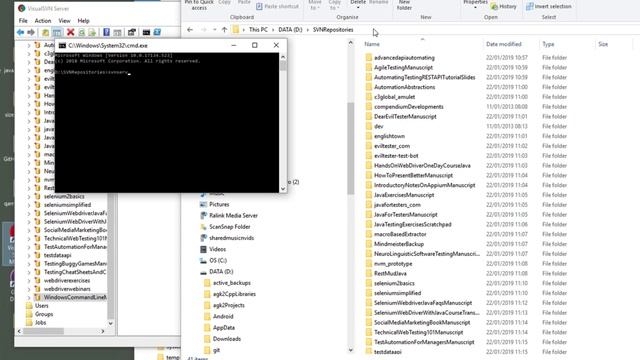Click the blue Back arrow in VisualSVN toolbar
This screenshot has width=640, height=360.
coord(20,32)
